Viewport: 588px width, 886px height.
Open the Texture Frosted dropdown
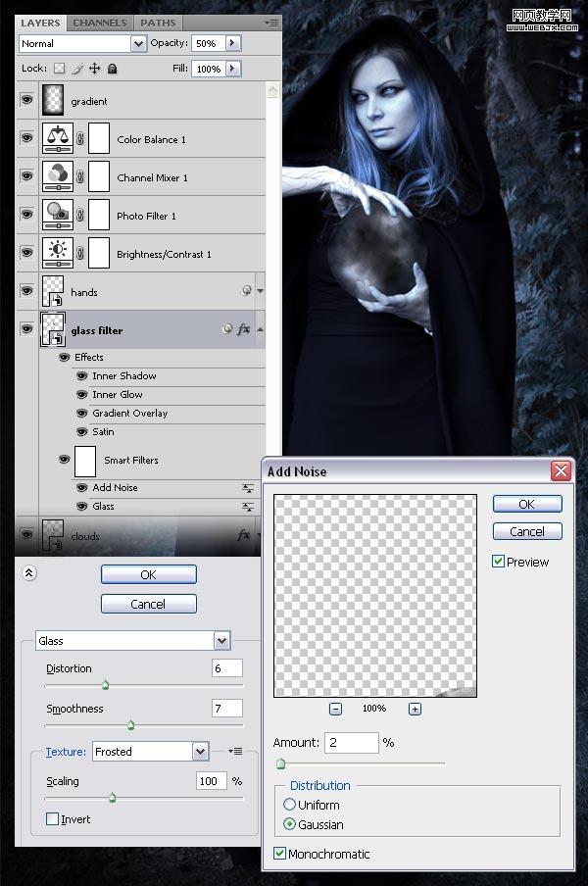[201, 752]
